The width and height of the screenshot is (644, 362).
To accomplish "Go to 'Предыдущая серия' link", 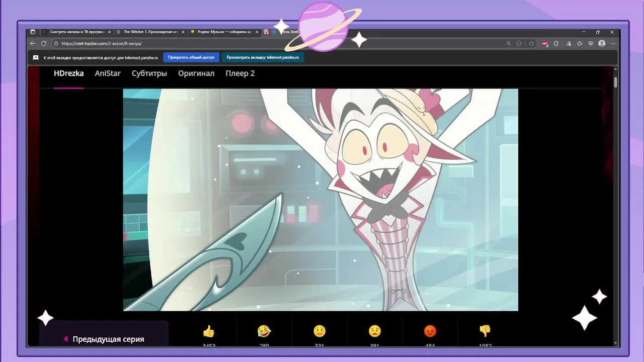I will coord(104,339).
